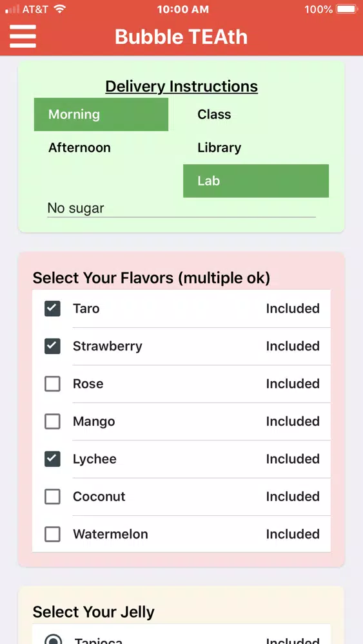Select the Watermelon flavor checkbox
363x644 pixels.
click(52, 535)
